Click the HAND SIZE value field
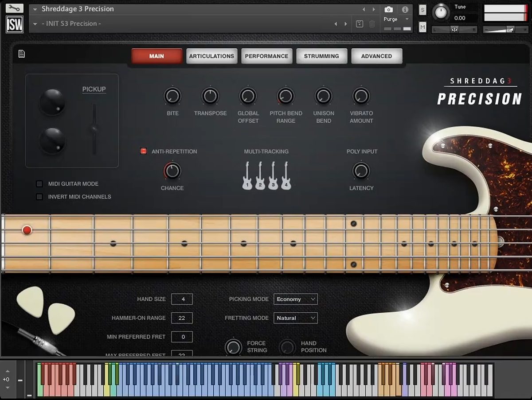532x400 pixels. [x=182, y=299]
